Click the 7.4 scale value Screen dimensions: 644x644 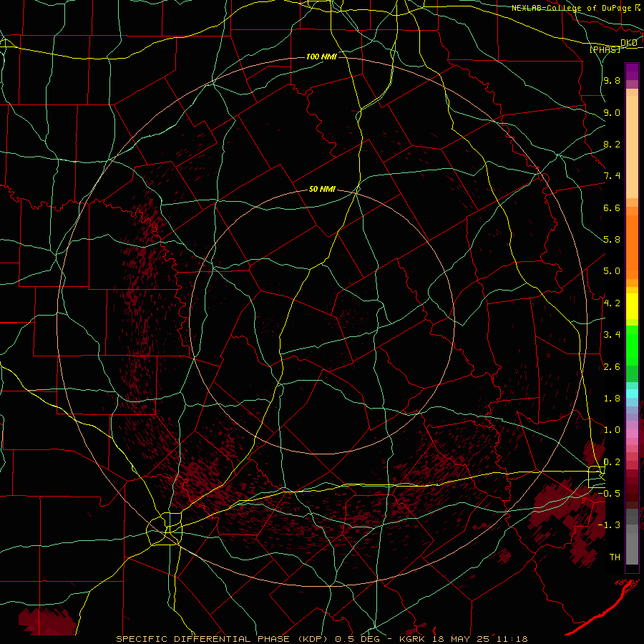612,176
